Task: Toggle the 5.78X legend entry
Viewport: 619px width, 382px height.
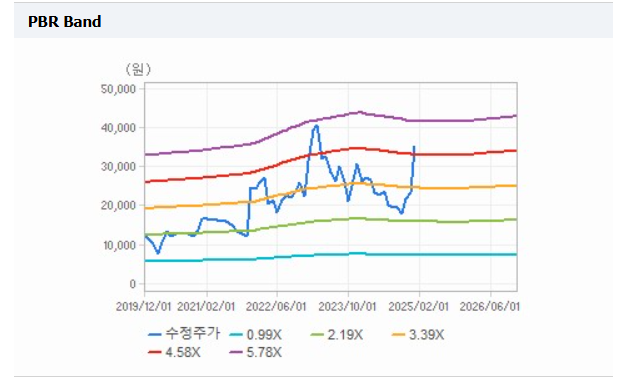Action: coord(255,352)
